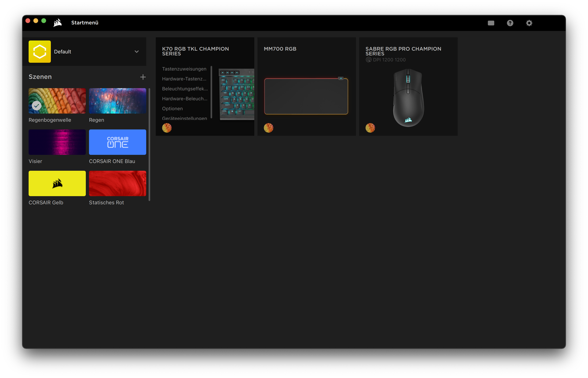Open the MM700 RGB mousepad image
The width and height of the screenshot is (588, 378).
pyautogui.click(x=306, y=96)
